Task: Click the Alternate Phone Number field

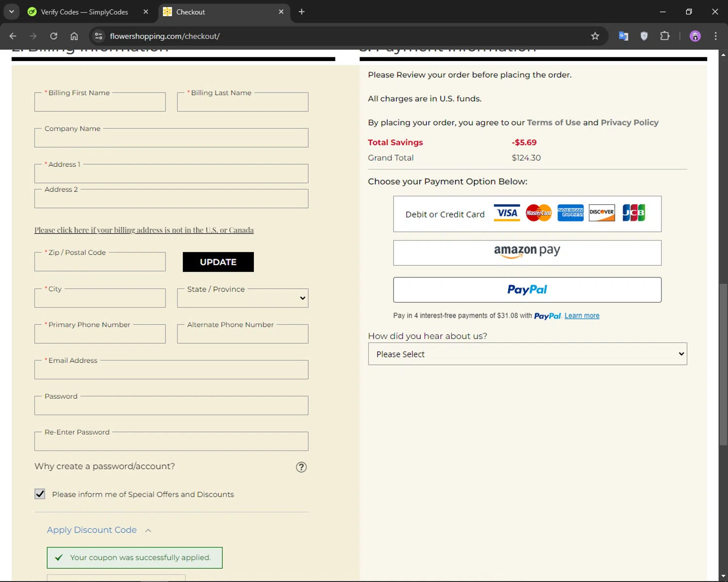Action: (x=243, y=334)
